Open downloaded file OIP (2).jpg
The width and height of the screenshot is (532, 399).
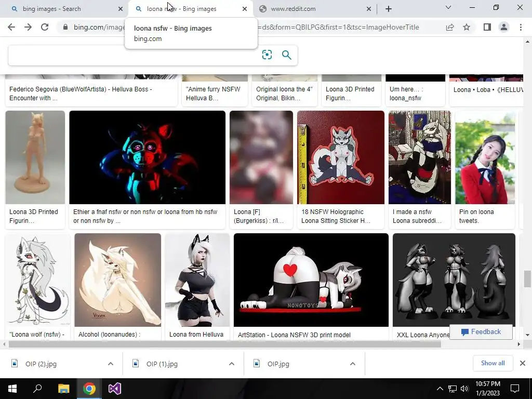(41, 364)
